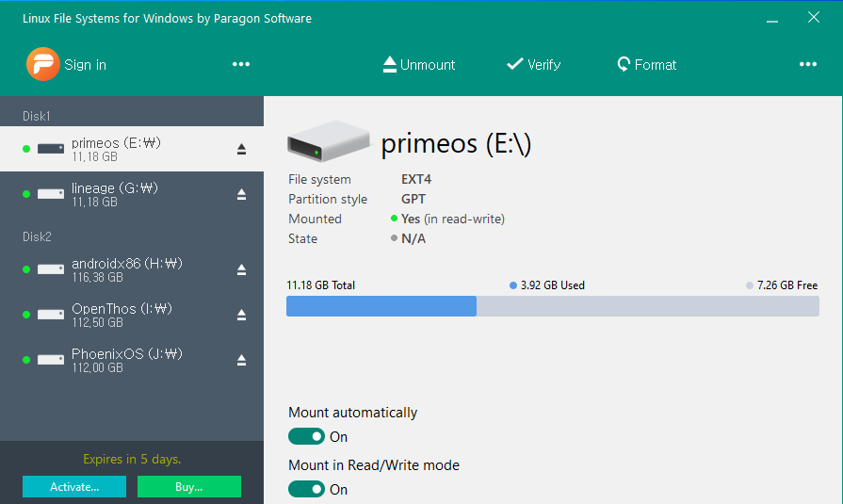The height and width of the screenshot is (504, 843).
Task: Click the 7.26 GB Free legend
Action: point(782,285)
